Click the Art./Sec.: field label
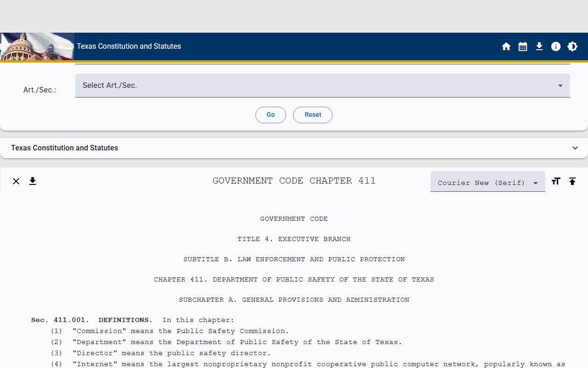 [x=40, y=90]
